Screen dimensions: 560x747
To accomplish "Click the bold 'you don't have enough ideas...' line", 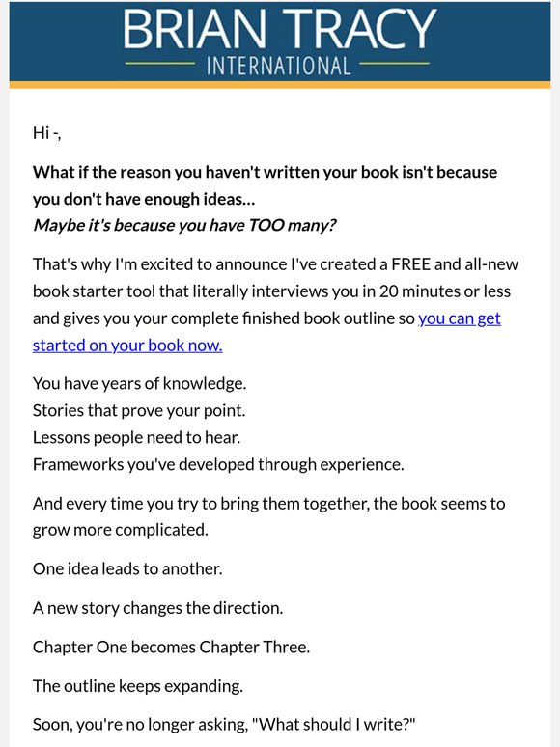I will click(x=144, y=199).
